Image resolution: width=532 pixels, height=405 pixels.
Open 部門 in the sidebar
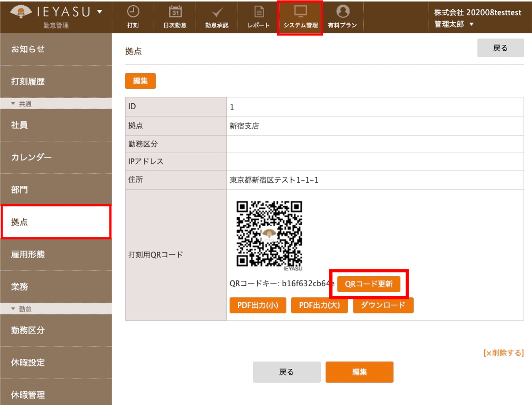[x=56, y=189]
